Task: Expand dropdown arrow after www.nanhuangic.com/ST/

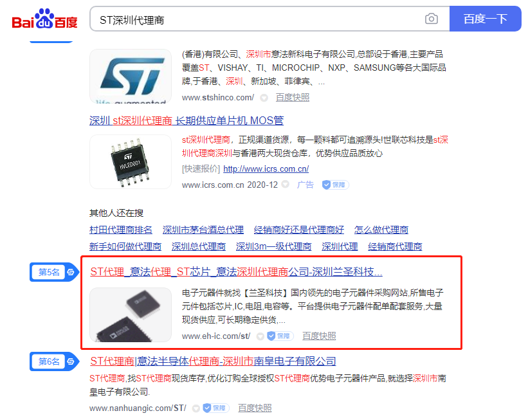Action: (x=196, y=408)
